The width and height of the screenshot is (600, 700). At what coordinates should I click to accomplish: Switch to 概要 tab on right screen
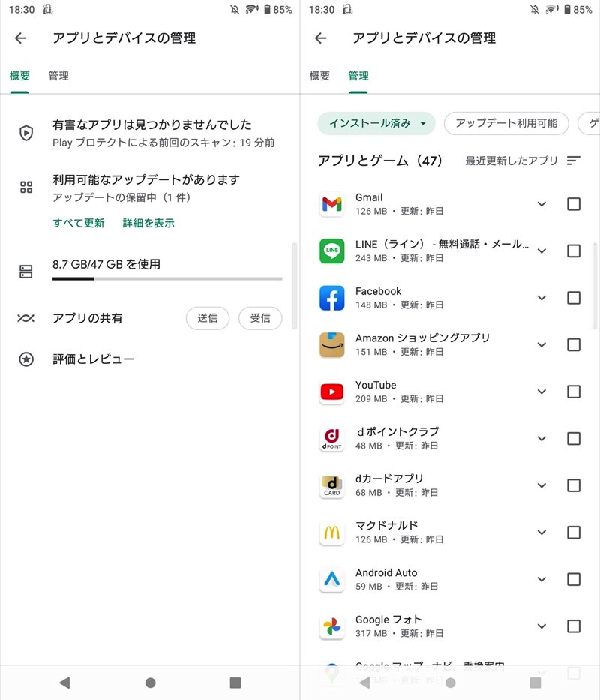(319, 76)
